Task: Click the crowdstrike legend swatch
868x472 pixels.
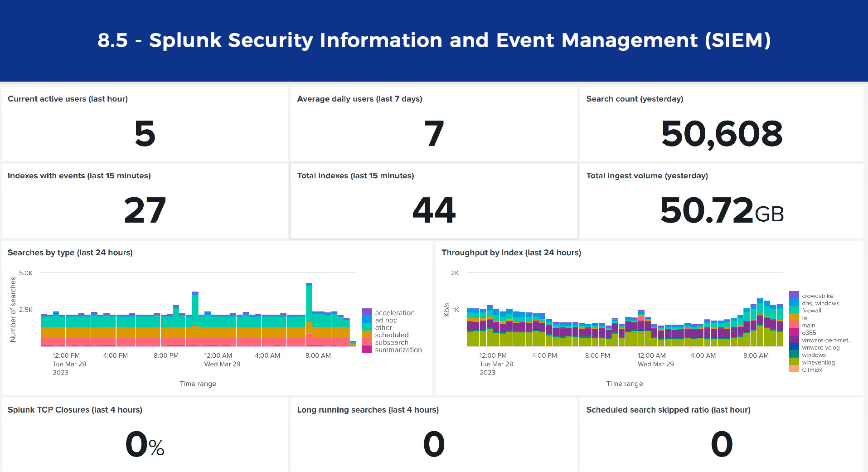Action: click(794, 296)
